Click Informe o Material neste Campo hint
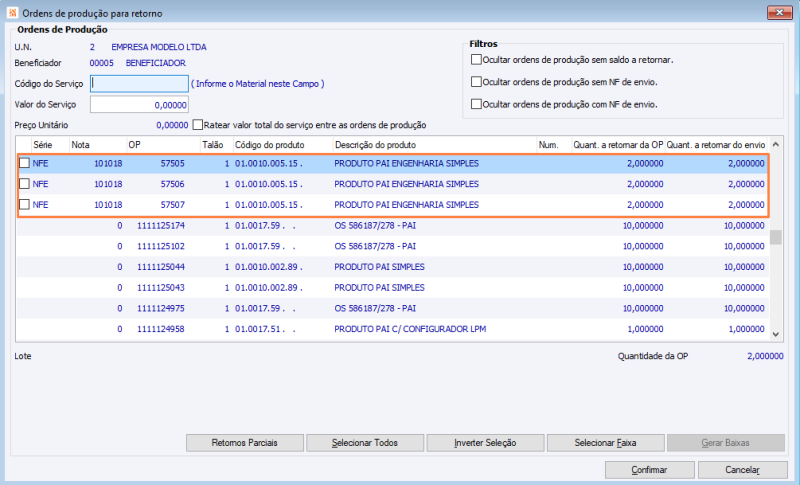This screenshot has height=485, width=800. pyautogui.click(x=258, y=84)
